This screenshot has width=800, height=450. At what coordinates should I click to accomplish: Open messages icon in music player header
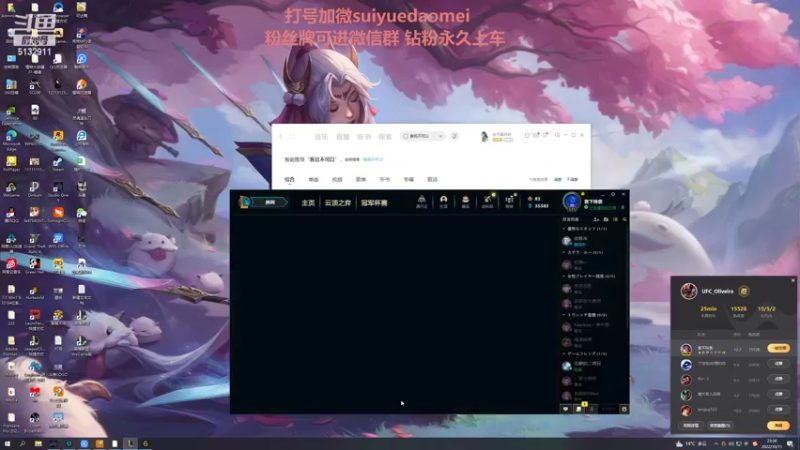coord(536,135)
